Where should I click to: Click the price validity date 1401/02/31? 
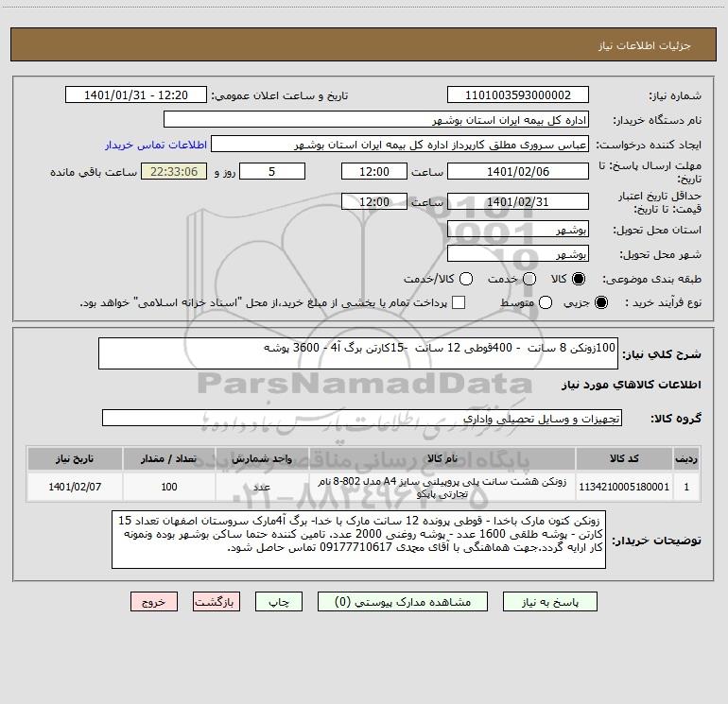coord(518,201)
